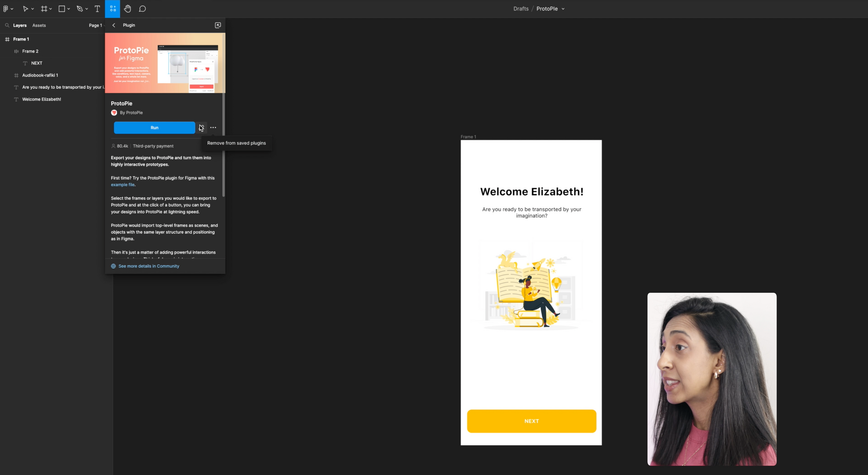Click the globe icon beside Community link
This screenshot has width=868, height=475.
(x=113, y=266)
